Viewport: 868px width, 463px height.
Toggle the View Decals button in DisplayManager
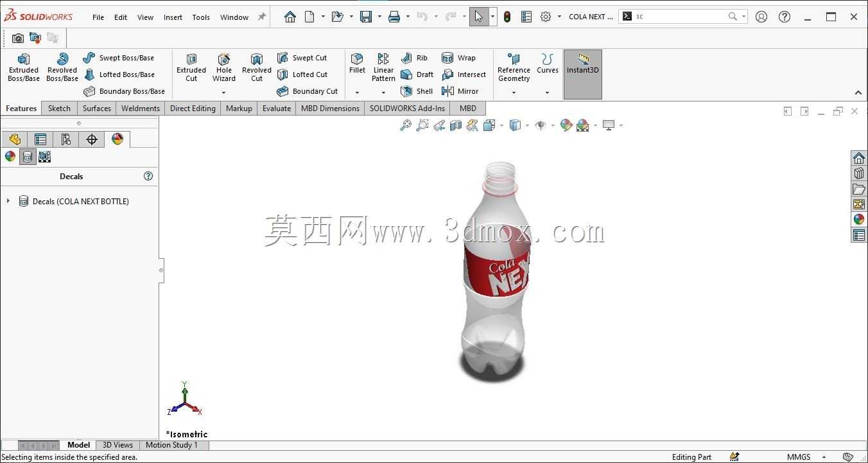pyautogui.click(x=28, y=157)
